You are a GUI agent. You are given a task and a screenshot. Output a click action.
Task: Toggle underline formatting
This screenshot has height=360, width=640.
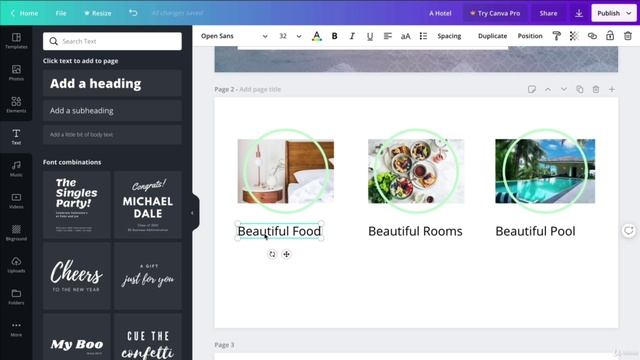pos(370,36)
